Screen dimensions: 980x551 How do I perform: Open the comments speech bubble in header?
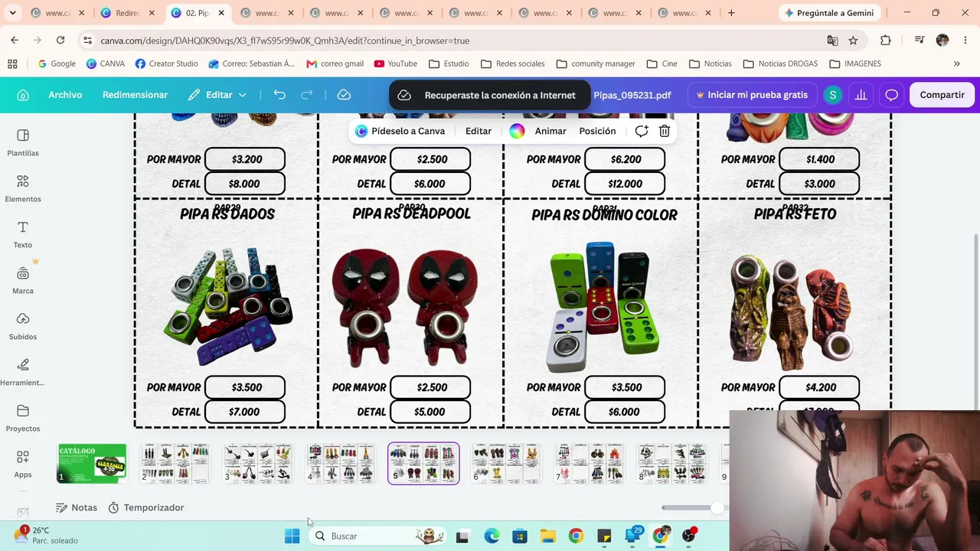point(891,95)
